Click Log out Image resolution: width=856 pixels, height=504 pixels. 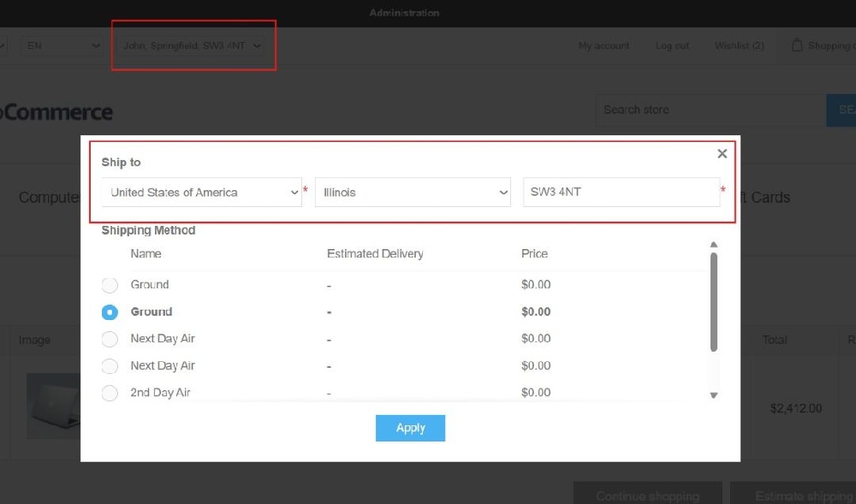(x=672, y=45)
